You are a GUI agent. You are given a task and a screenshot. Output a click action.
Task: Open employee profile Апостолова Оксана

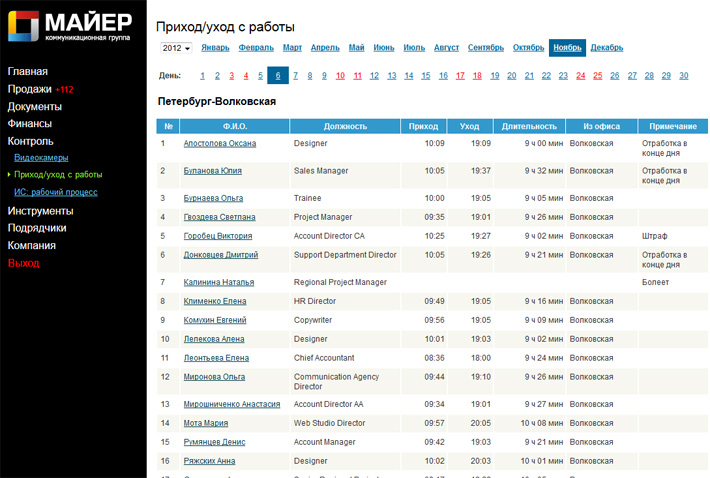tap(219, 144)
